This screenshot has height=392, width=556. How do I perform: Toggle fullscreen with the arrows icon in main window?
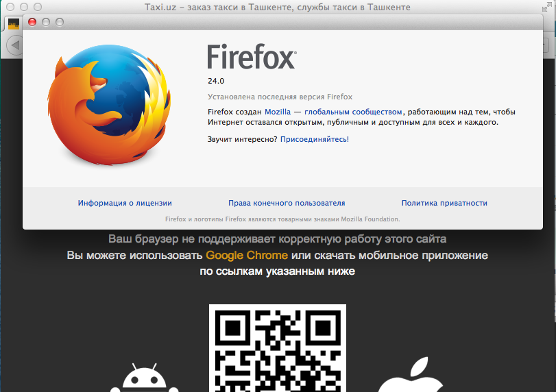click(x=547, y=7)
